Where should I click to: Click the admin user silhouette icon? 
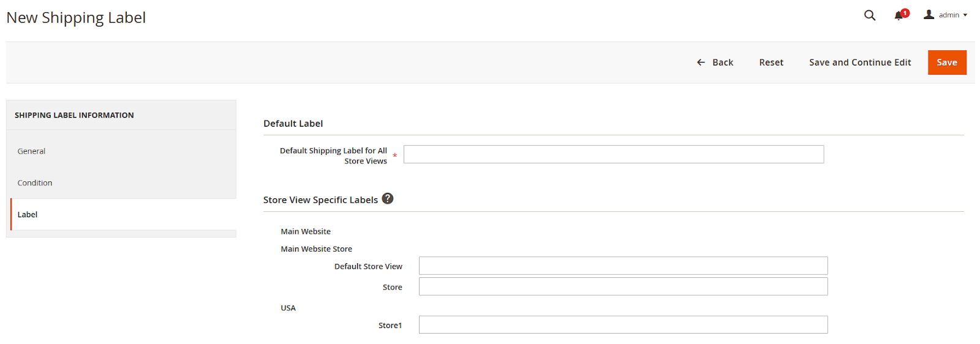click(x=929, y=15)
